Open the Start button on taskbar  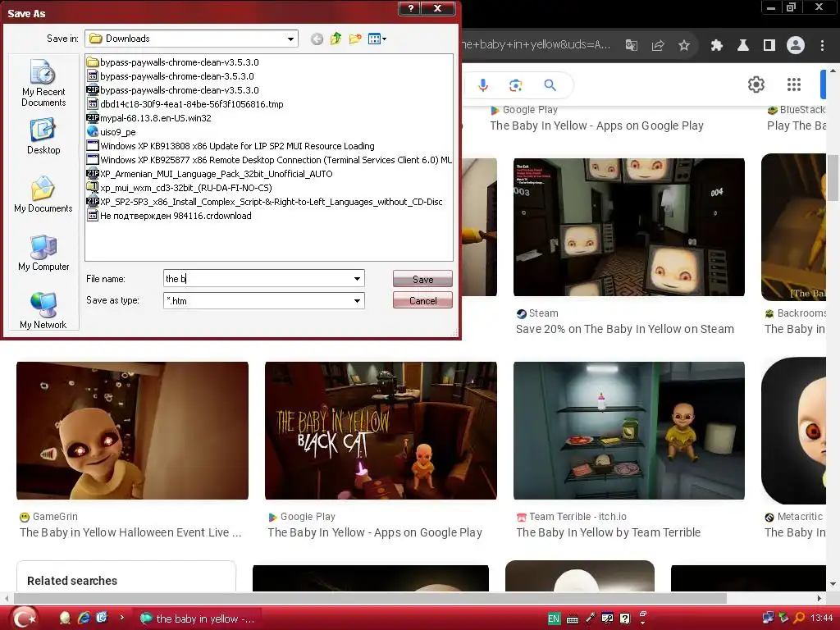23,619
